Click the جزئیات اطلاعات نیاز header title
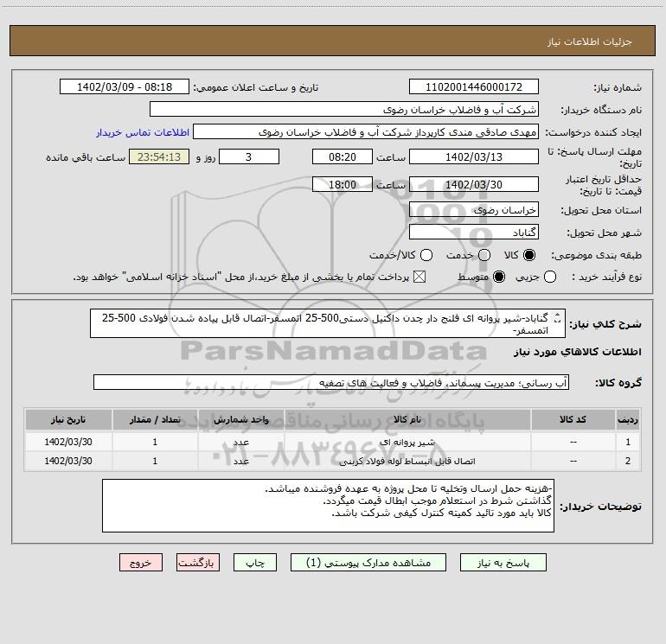The width and height of the screenshot is (666, 644). [590, 41]
